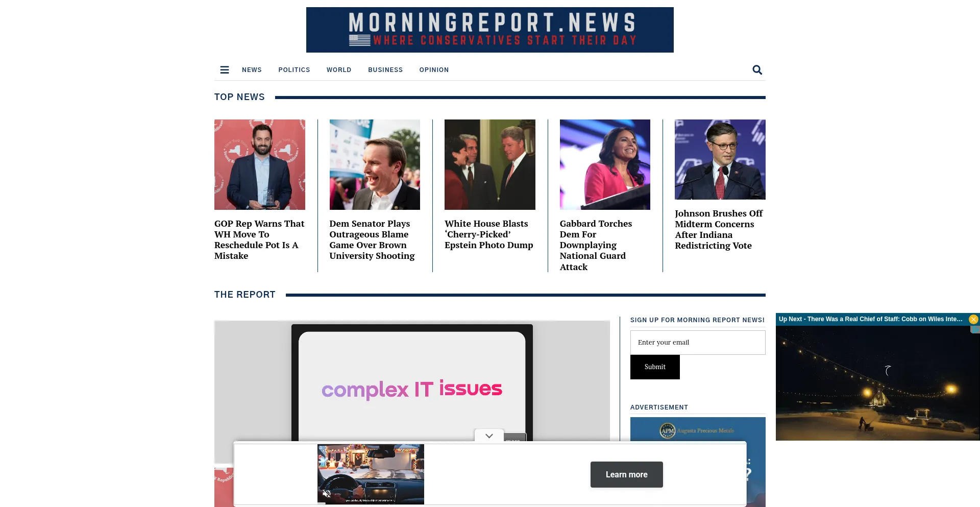Open the OPINION section
Screen dimensions: 980x507
434,70
